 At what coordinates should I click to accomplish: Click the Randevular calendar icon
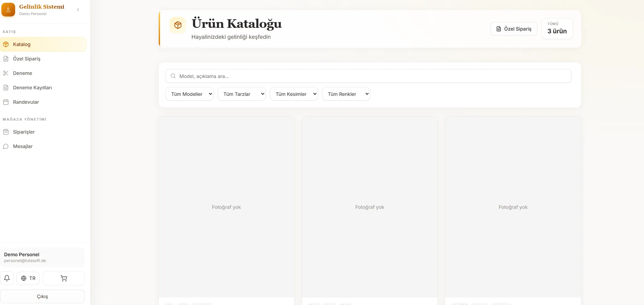6,102
